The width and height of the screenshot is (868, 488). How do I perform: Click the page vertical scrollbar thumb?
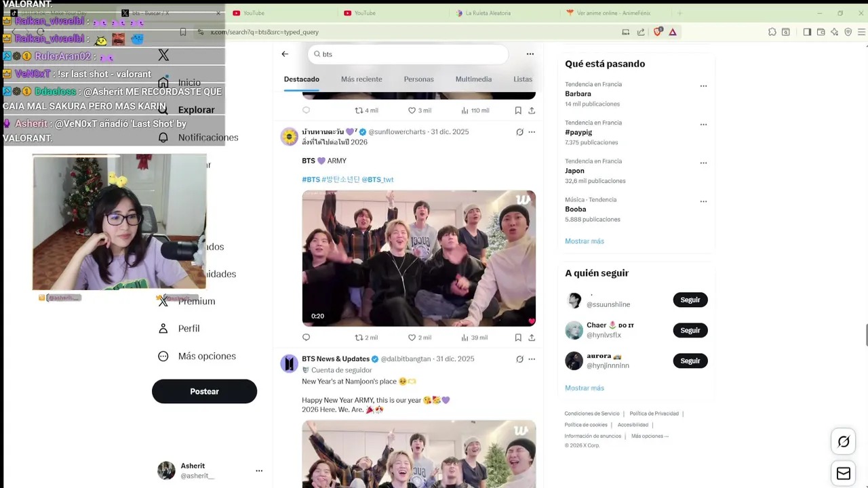pyautogui.click(x=865, y=335)
